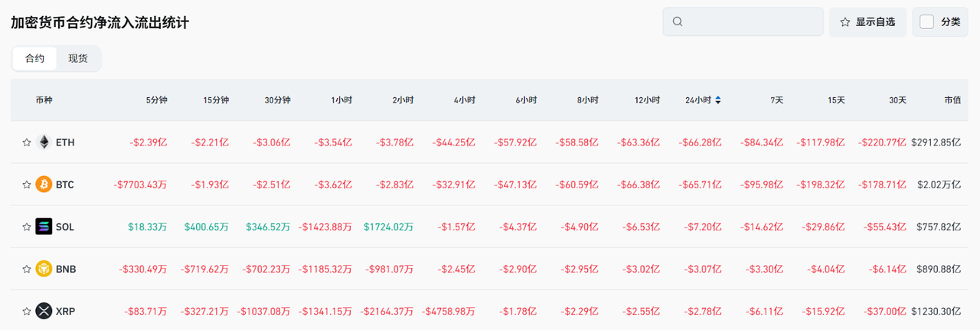This screenshot has width=980, height=330.
Task: Click the XRP coin logo icon
Action: pos(44,311)
